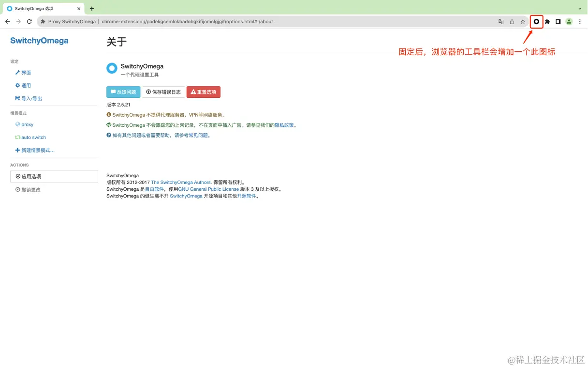Open the 开源软件 link
The height and width of the screenshot is (368, 588).
pos(247,196)
